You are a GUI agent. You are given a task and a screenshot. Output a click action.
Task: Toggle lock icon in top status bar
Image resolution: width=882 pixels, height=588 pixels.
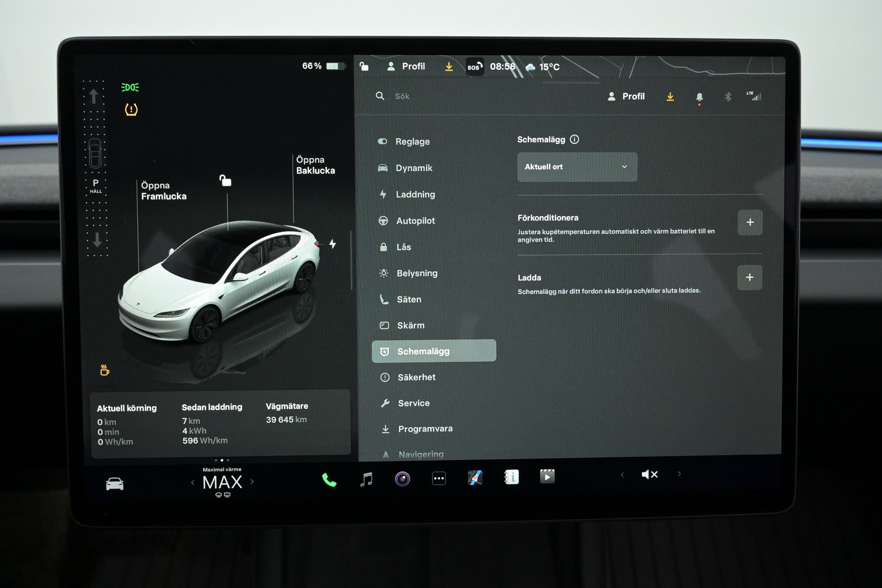tap(364, 66)
